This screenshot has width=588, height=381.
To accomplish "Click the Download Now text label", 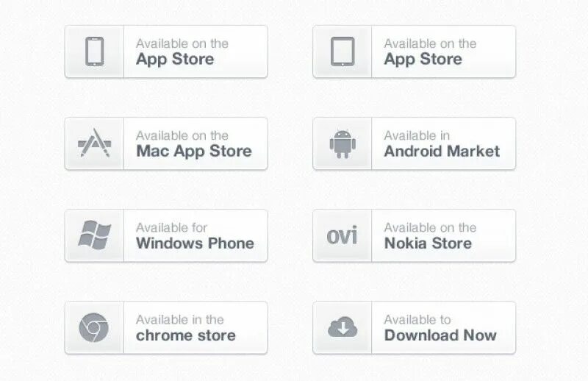I will [x=440, y=335].
